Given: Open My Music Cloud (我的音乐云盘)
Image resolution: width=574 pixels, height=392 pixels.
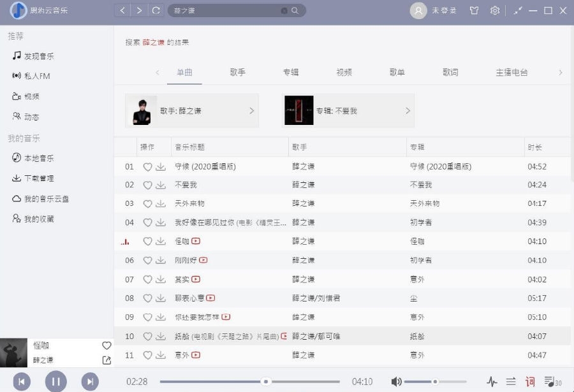Looking at the screenshot, I should 40,199.
